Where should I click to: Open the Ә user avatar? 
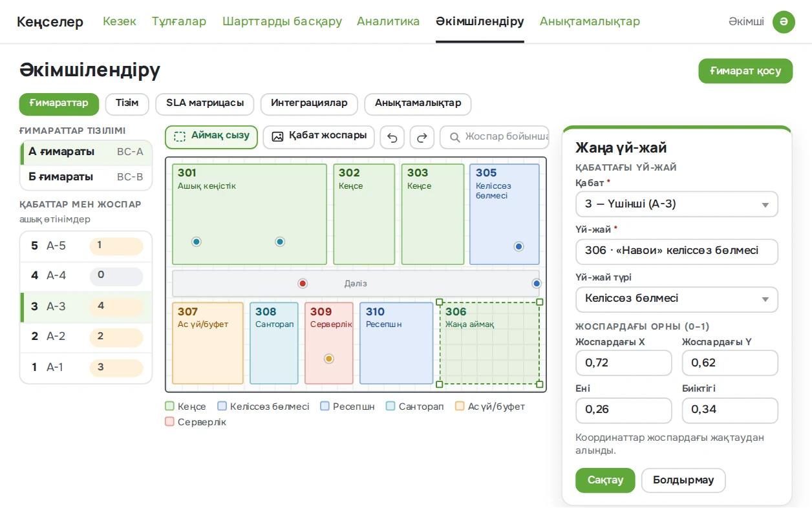[x=784, y=22]
